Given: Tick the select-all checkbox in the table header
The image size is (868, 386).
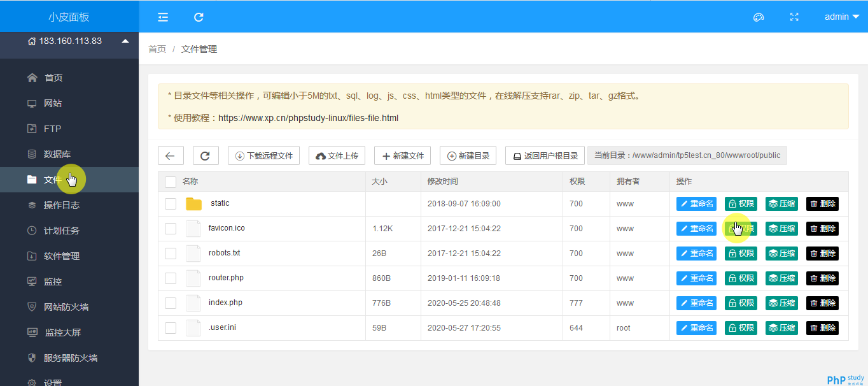Looking at the screenshot, I should click(x=171, y=182).
